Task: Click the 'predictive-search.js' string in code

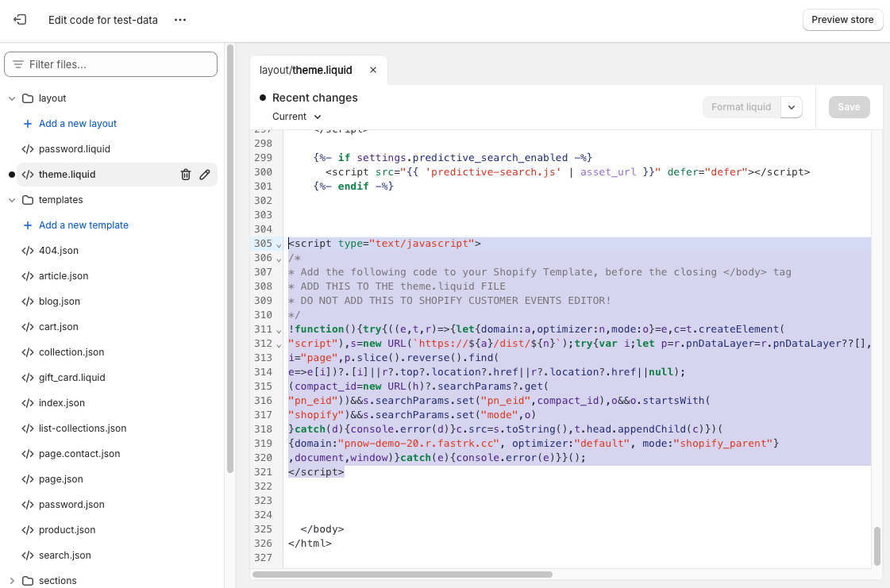Action: pos(493,172)
